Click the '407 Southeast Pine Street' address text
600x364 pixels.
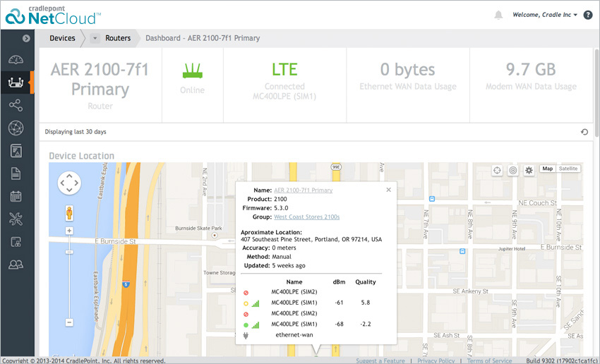311,239
